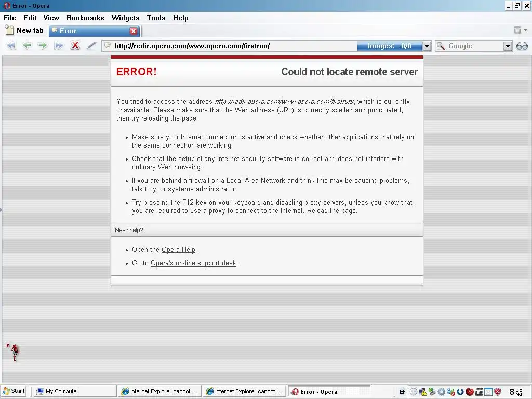Go back with the green Back arrow
The image size is (532, 399).
coord(27,46)
